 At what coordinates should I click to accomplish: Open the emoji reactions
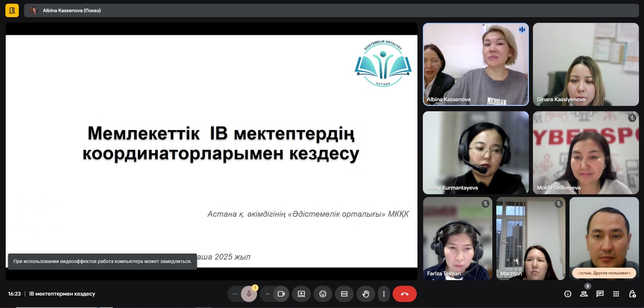(x=323, y=294)
